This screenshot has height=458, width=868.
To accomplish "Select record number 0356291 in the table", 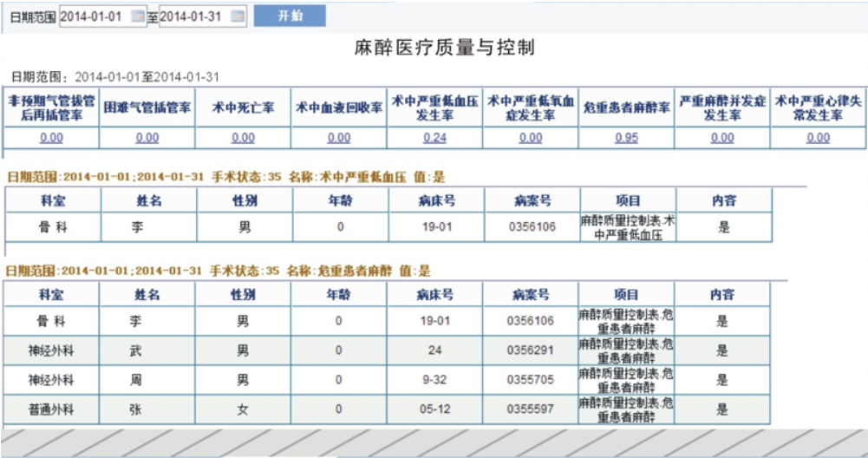I will 531,350.
